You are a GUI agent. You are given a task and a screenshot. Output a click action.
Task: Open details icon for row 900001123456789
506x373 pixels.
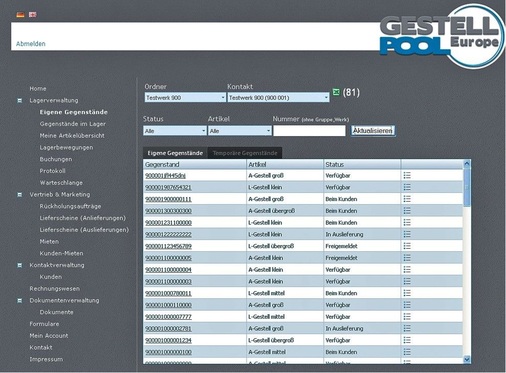pyautogui.click(x=407, y=246)
